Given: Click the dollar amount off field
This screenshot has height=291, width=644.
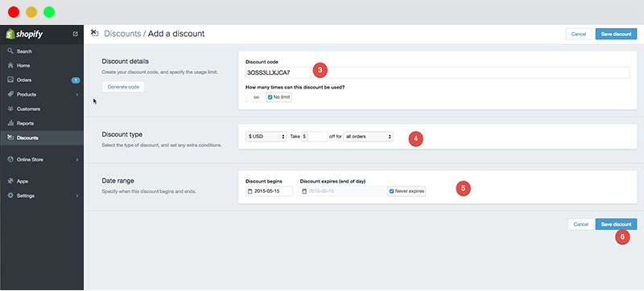Looking at the screenshot, I should pos(317,137).
